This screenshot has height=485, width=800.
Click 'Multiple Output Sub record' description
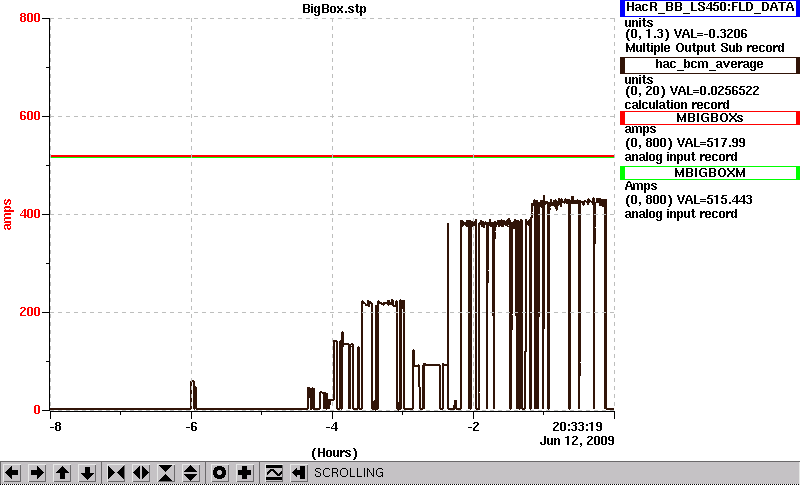click(x=705, y=48)
